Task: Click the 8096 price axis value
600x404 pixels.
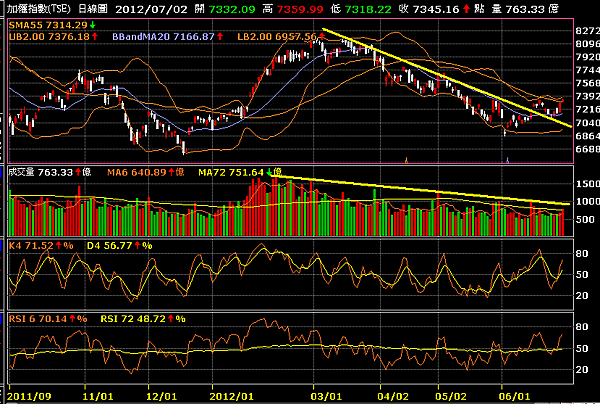Action: [x=587, y=44]
